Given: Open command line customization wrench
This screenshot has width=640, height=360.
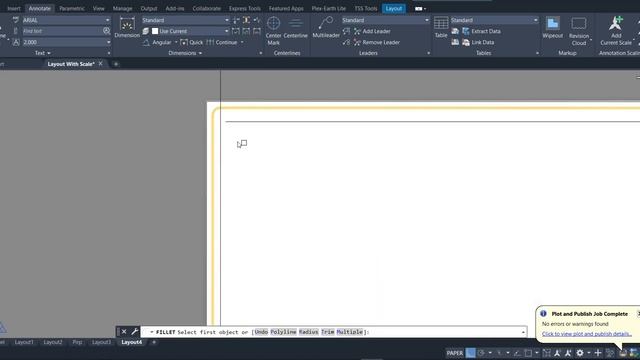Looking at the screenshot, I should point(135,331).
